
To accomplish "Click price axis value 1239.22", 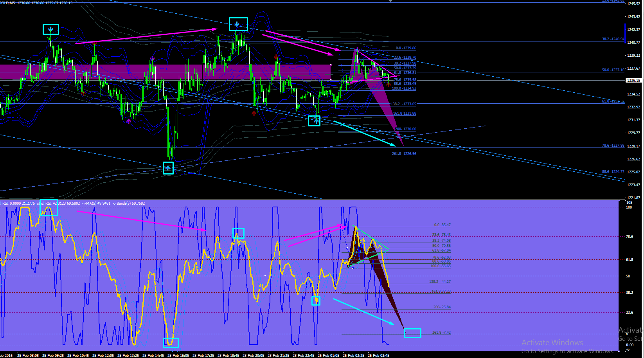I will click(633, 56).
